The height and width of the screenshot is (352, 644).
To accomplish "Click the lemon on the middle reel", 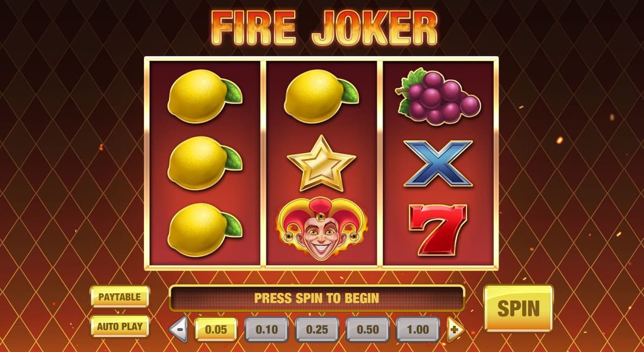I will click(321, 97).
